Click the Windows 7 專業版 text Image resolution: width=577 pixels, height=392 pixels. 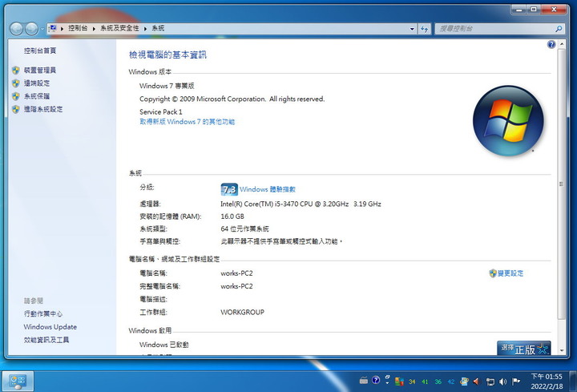tap(167, 86)
